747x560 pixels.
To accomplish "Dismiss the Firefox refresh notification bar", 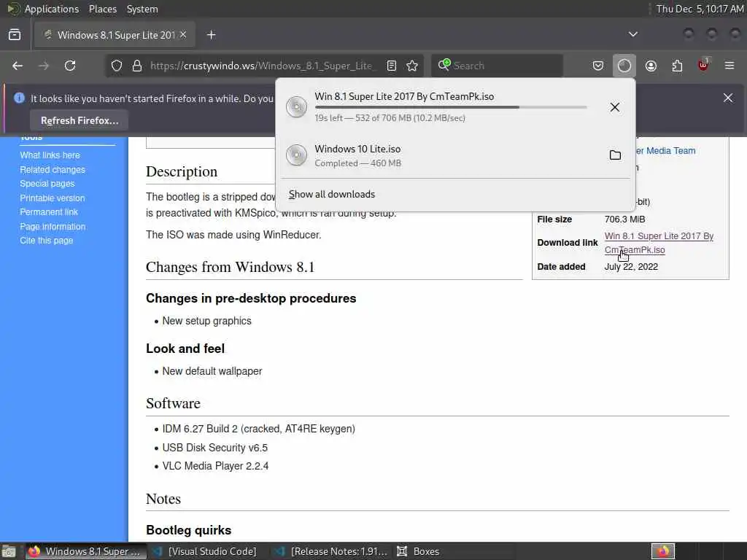I will tap(728, 98).
